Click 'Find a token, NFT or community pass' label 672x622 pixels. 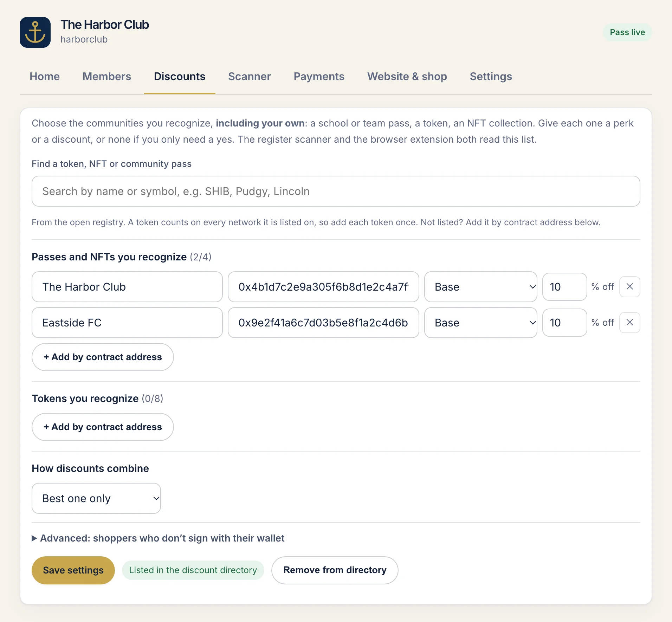(111, 164)
